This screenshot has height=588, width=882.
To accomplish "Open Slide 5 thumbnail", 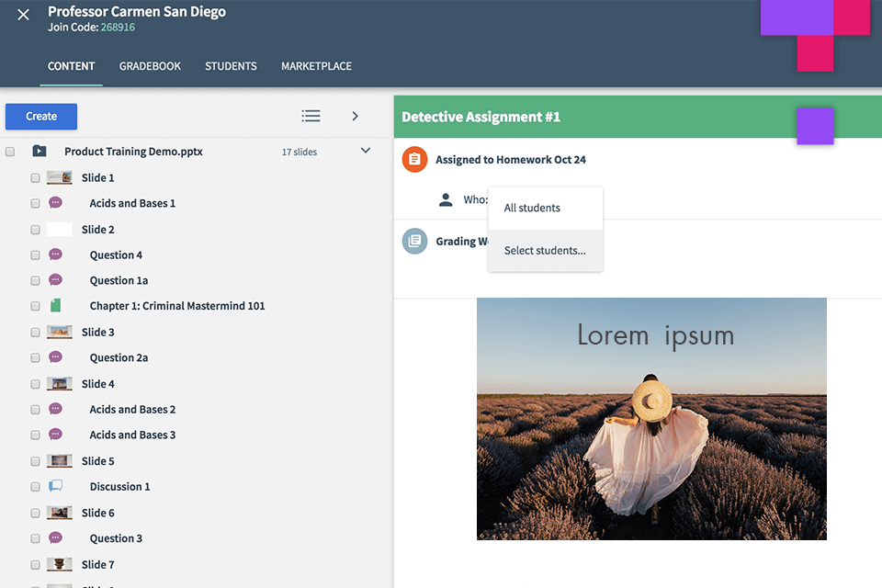I will coord(59,461).
